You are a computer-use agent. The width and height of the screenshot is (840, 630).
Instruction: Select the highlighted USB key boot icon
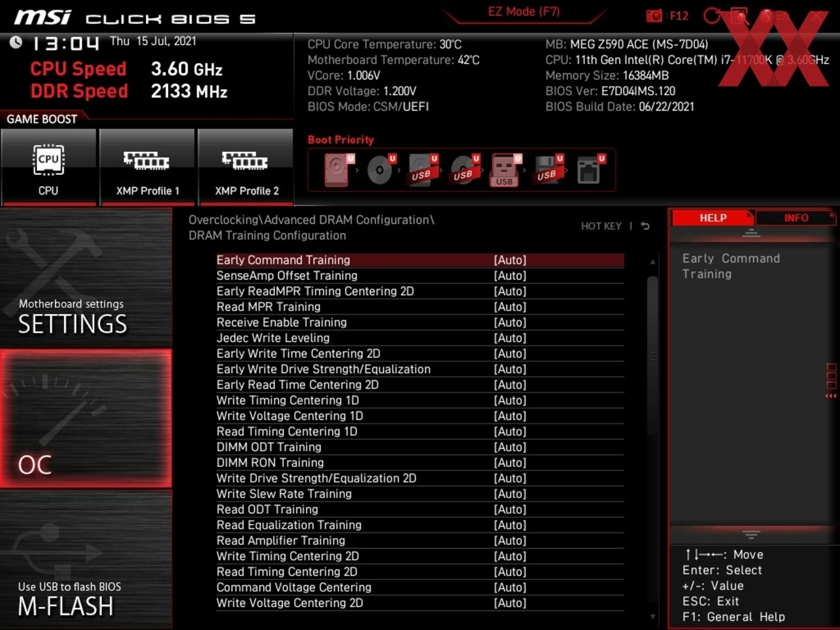coord(506,169)
